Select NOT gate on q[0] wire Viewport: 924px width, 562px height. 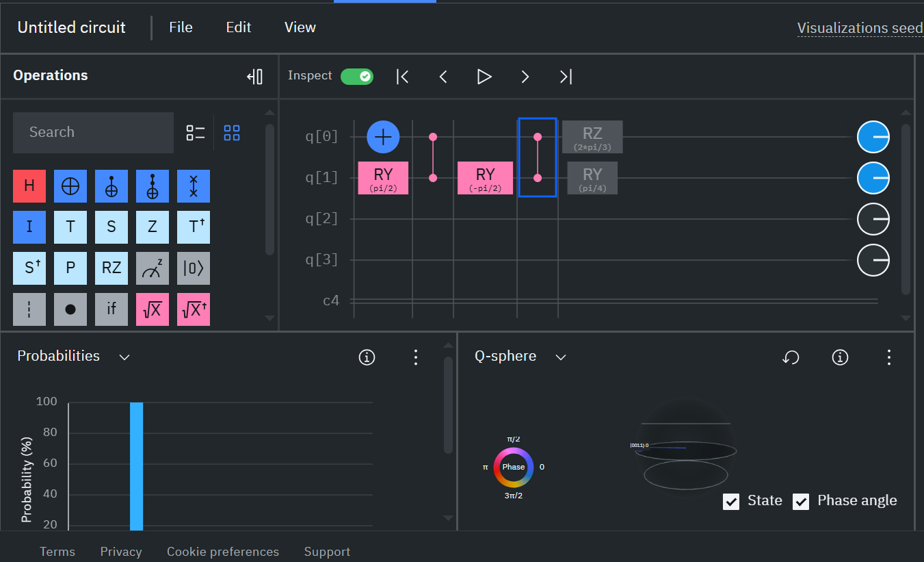click(384, 137)
